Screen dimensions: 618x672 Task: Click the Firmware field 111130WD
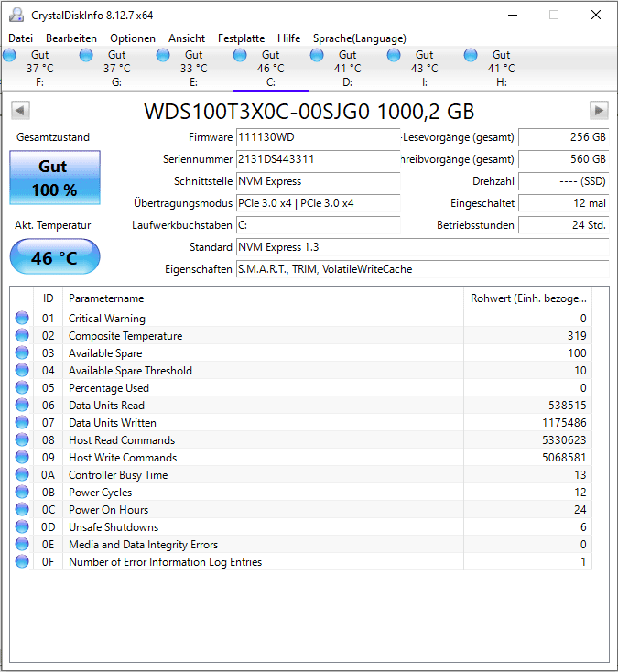[318, 137]
